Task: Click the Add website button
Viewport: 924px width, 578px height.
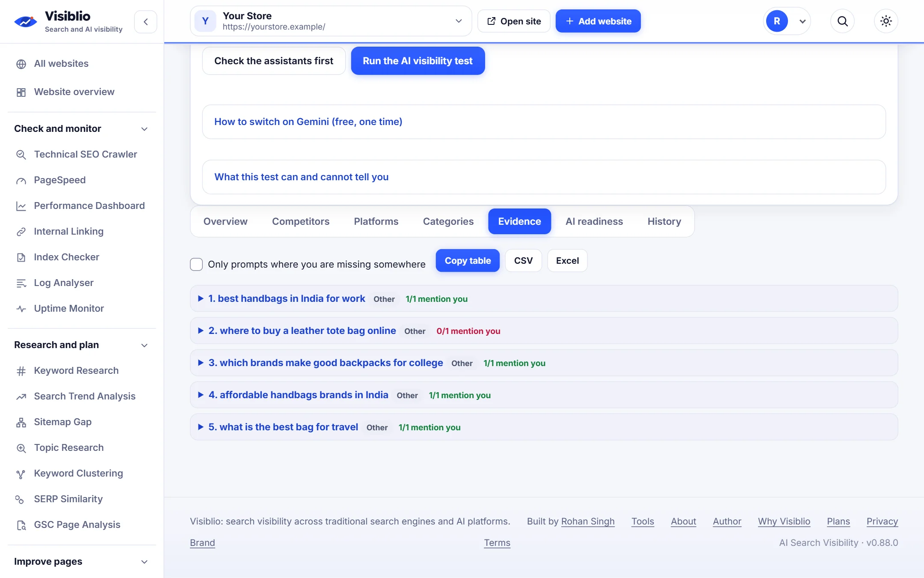Action: (598, 21)
